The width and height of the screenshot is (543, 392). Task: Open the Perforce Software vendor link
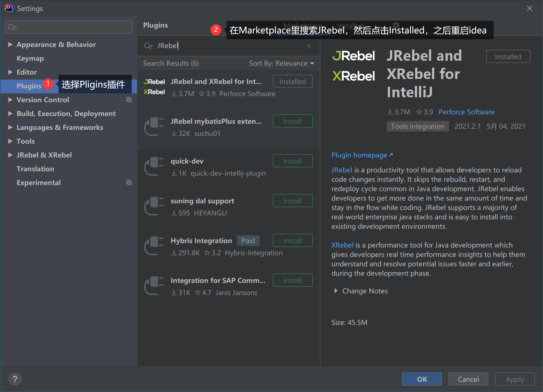click(466, 112)
